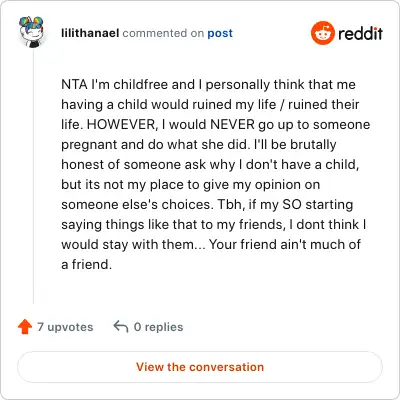Click the last line "a friend."
This screenshot has width=400, height=400.
tap(86, 265)
